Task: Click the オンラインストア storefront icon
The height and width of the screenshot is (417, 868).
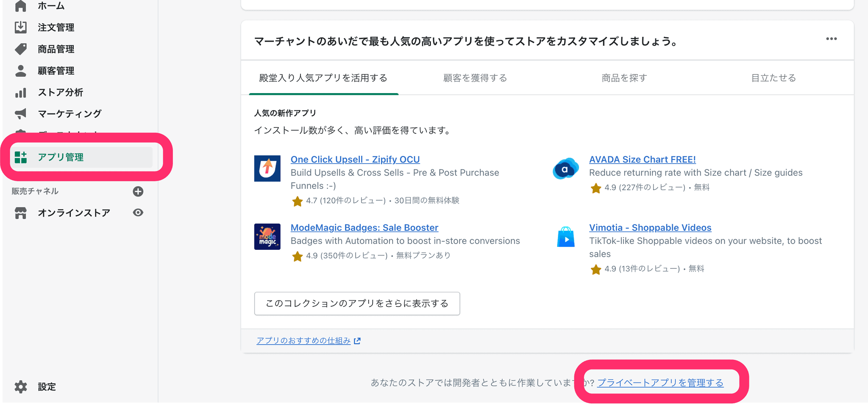Action: point(20,213)
